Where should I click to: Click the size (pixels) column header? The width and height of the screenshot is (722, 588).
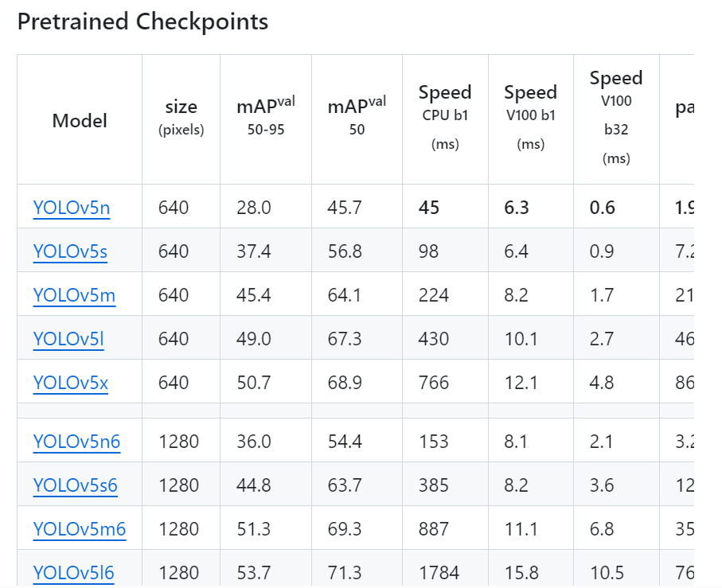point(181,119)
